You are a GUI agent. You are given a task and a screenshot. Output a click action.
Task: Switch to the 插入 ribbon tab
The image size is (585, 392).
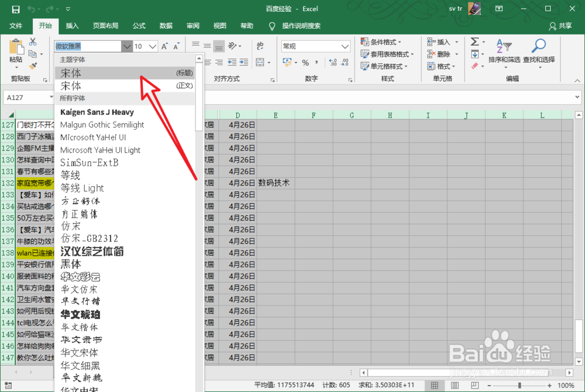pyautogui.click(x=71, y=26)
